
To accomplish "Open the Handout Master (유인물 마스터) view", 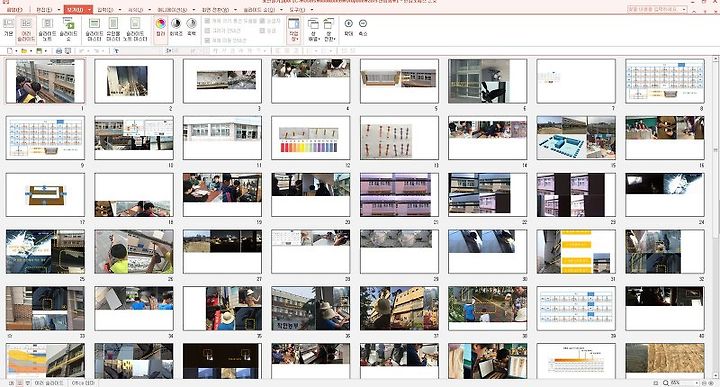I will pyautogui.click(x=113, y=30).
